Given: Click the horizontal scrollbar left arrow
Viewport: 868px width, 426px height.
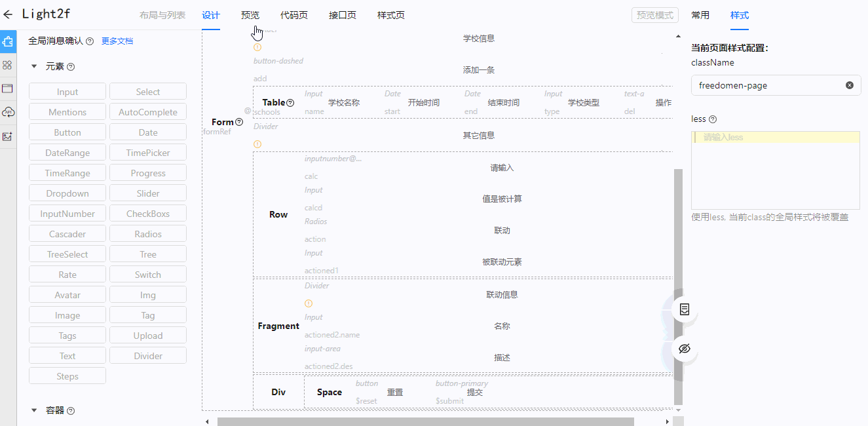Looking at the screenshot, I should click(208, 421).
